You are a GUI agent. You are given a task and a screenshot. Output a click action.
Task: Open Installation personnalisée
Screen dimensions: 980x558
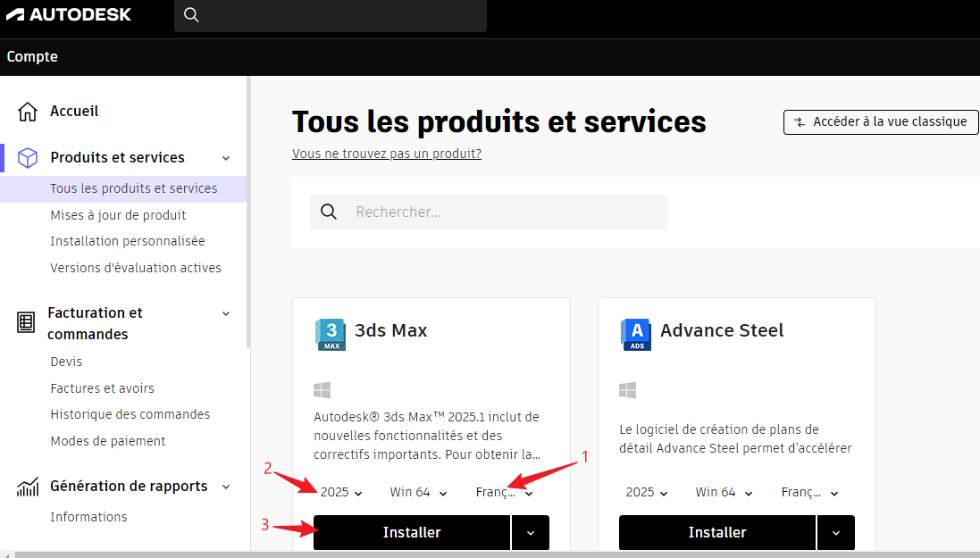(128, 241)
